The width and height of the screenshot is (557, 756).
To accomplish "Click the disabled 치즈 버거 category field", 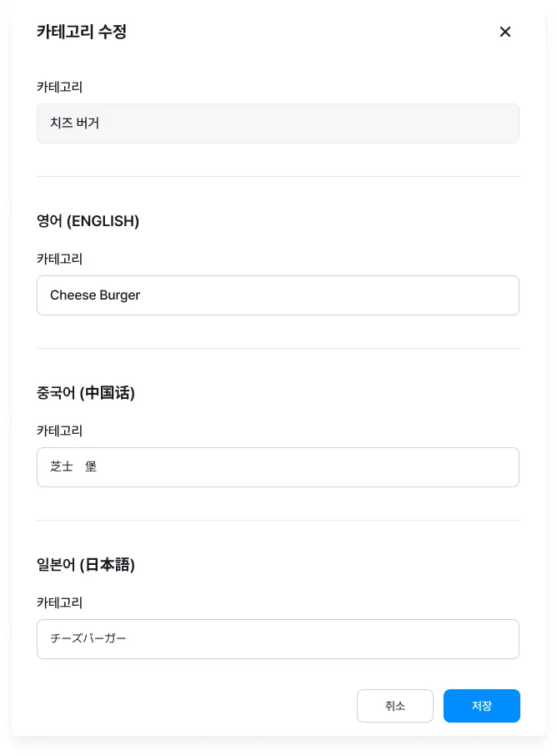I will click(x=278, y=123).
